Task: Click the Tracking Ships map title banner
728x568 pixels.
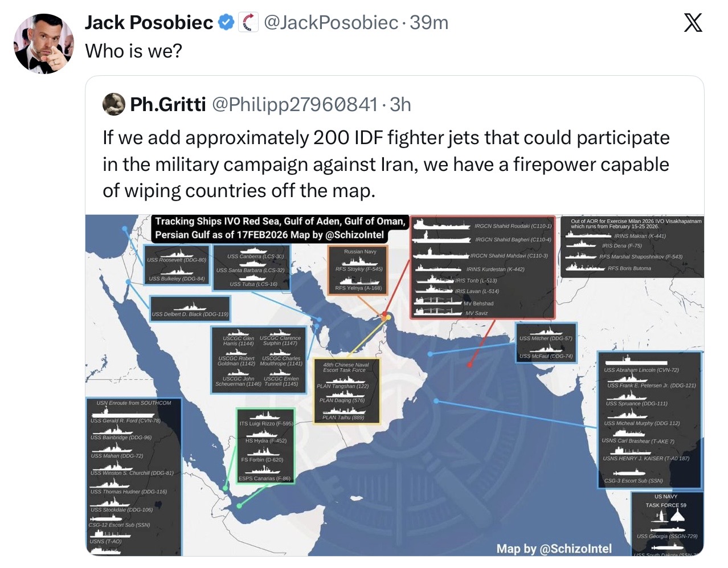Action: pos(280,228)
